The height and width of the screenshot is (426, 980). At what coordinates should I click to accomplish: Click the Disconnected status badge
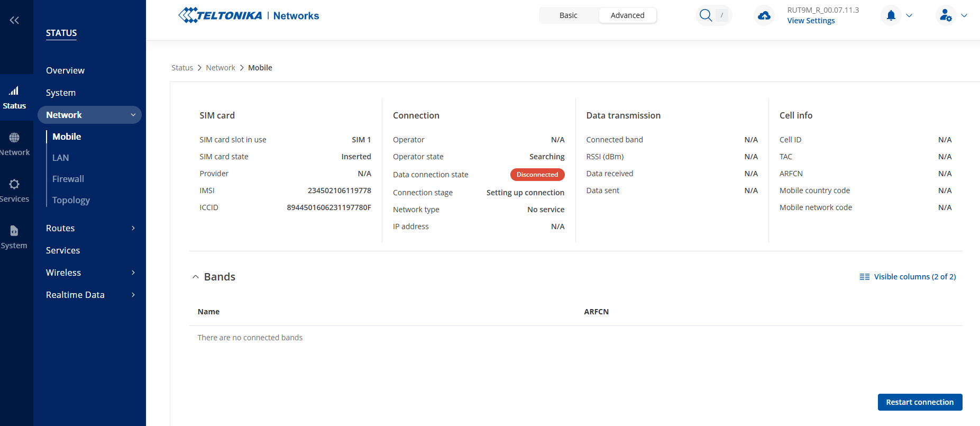click(537, 175)
